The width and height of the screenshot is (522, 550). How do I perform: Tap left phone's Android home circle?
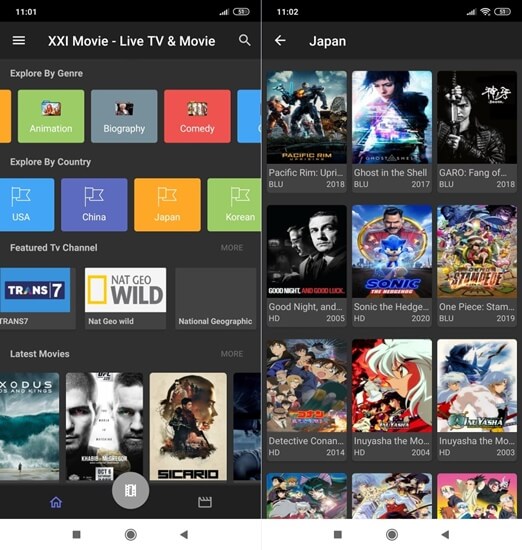[130, 535]
